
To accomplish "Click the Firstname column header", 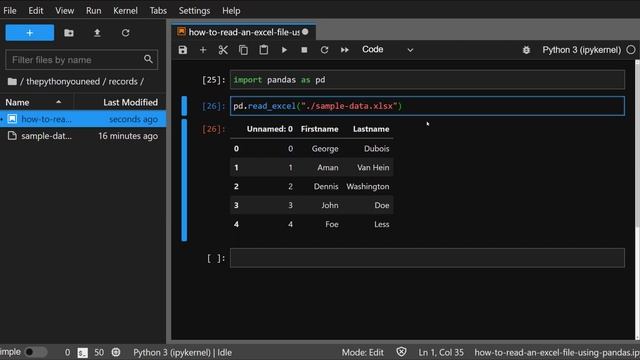I will tap(320, 129).
